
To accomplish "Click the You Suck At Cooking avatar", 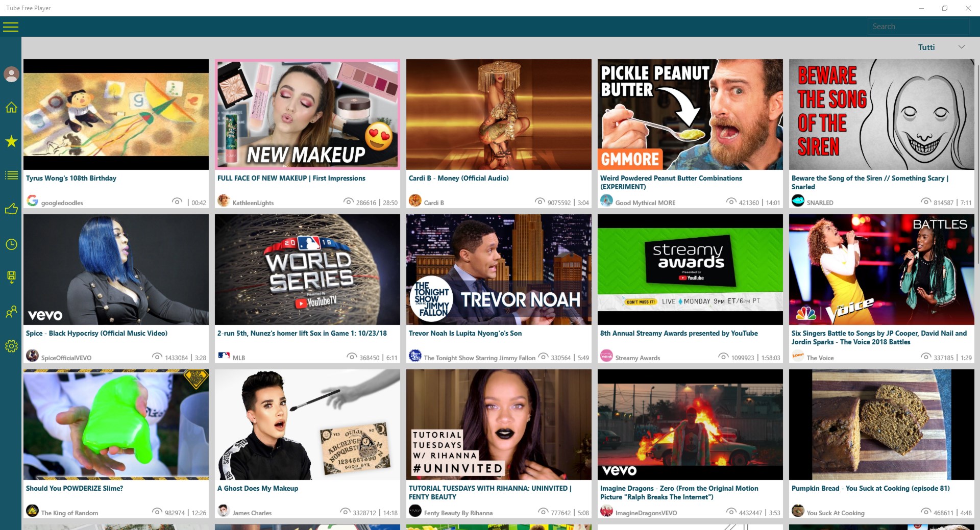I will [798, 511].
